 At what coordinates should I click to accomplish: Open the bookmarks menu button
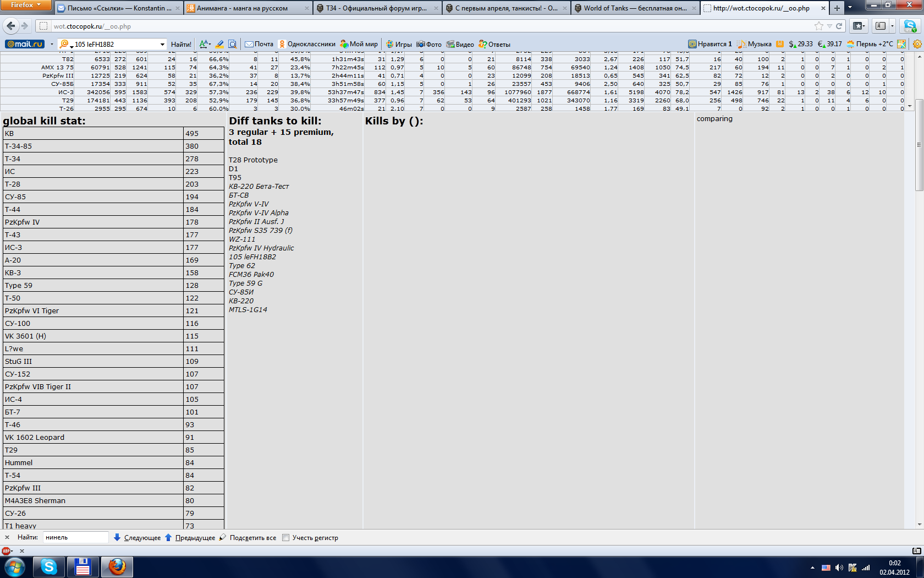858,26
